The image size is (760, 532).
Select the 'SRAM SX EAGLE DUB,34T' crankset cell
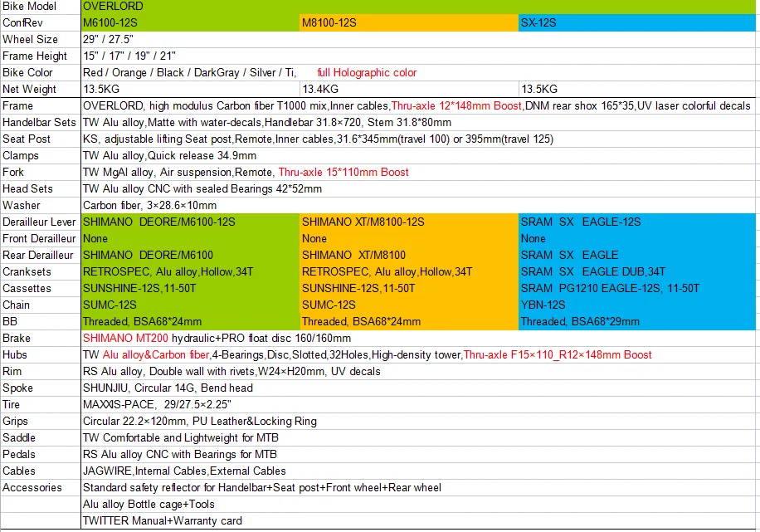pyautogui.click(x=637, y=271)
